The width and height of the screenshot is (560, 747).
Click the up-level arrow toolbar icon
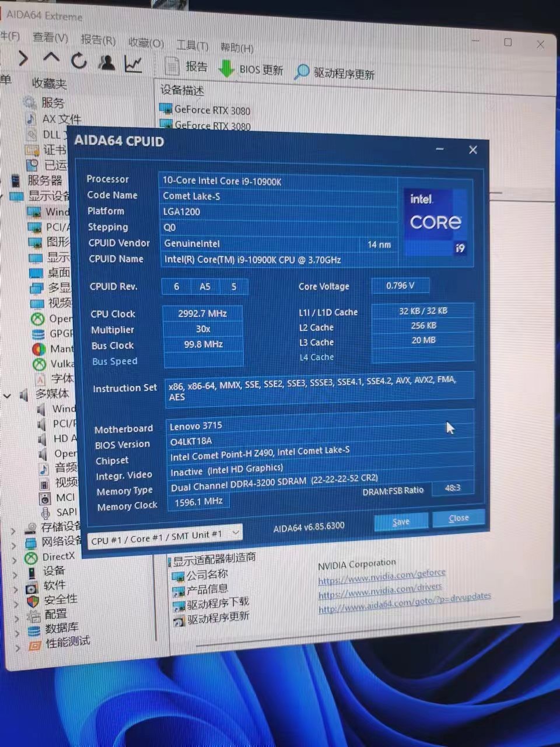pyautogui.click(x=51, y=58)
